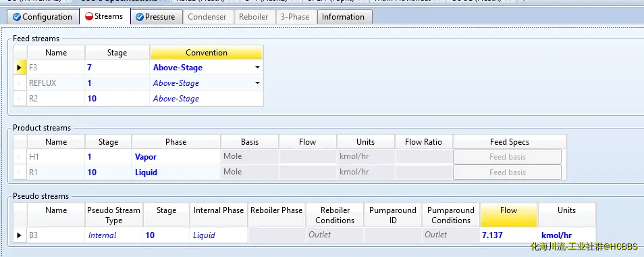The image size is (644, 257).
Task: Click the H1 product stream name cell
Action: 56,157
